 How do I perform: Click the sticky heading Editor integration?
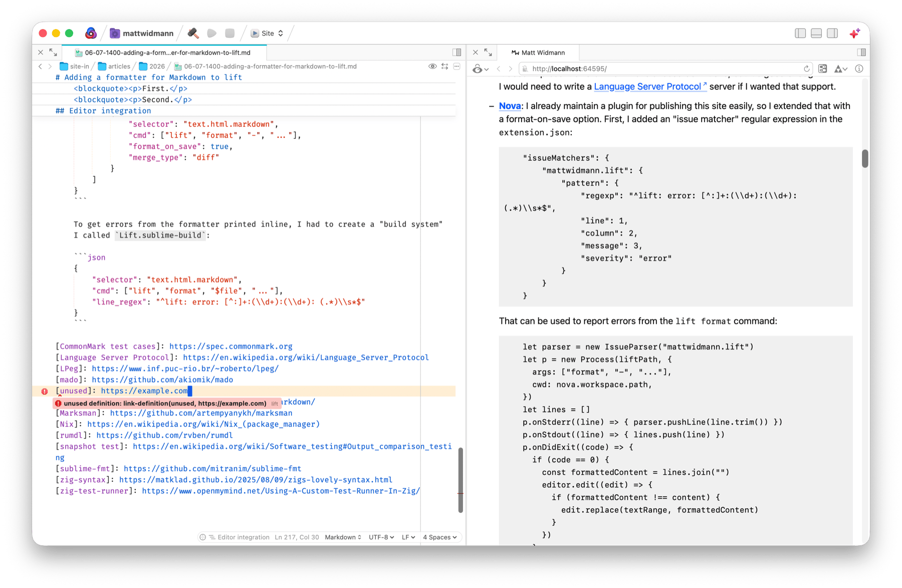point(103,111)
